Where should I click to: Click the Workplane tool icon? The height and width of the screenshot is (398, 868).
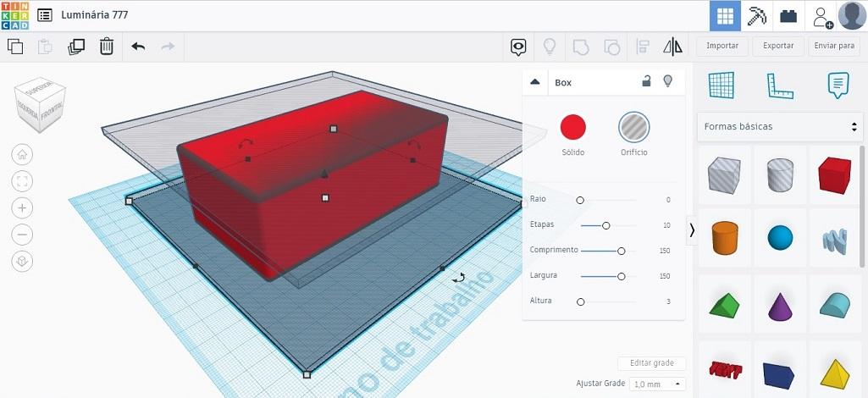tap(721, 86)
